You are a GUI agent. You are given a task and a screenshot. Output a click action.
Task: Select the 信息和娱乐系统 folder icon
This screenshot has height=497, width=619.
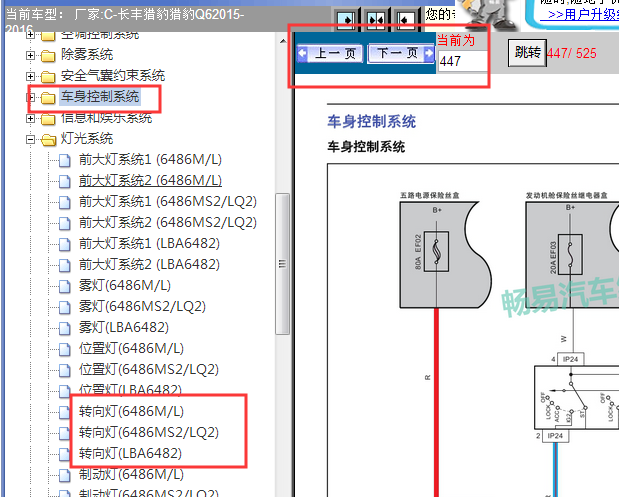pyautogui.click(x=48, y=118)
